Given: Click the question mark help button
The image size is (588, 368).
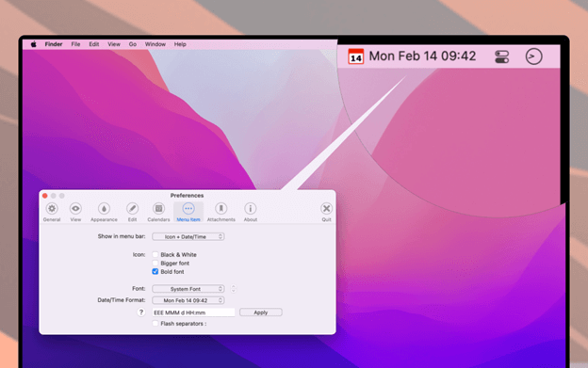Looking at the screenshot, I should coord(141,312).
